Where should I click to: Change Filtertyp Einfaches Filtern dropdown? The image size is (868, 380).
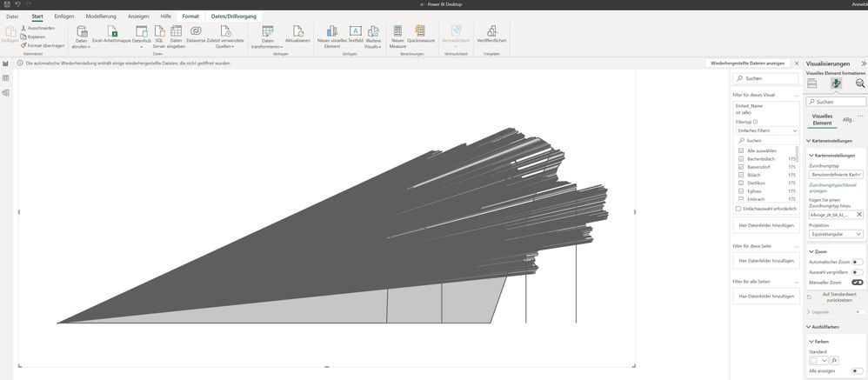tap(766, 131)
